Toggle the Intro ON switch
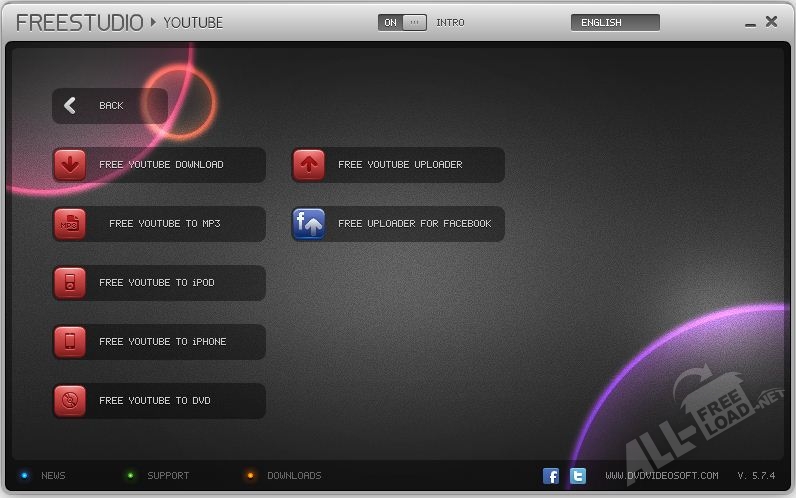 click(402, 22)
